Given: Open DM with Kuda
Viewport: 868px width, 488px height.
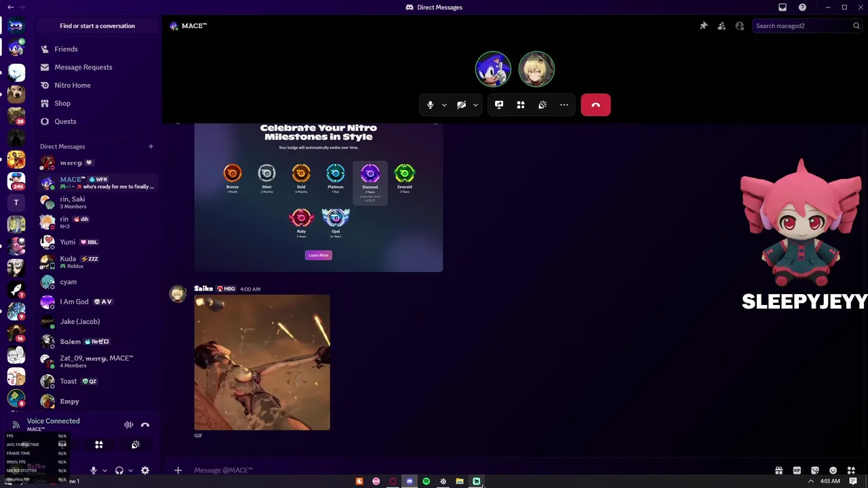Looking at the screenshot, I should [97, 262].
